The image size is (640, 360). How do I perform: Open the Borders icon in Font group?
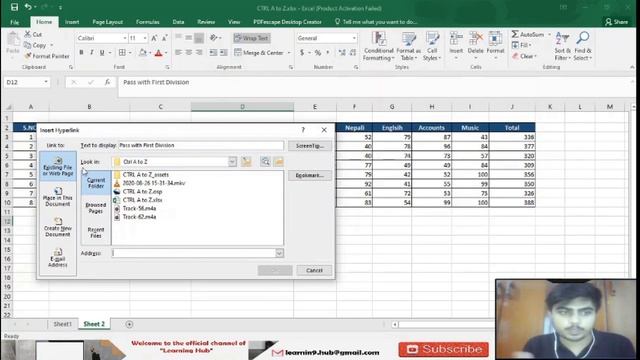(122, 53)
